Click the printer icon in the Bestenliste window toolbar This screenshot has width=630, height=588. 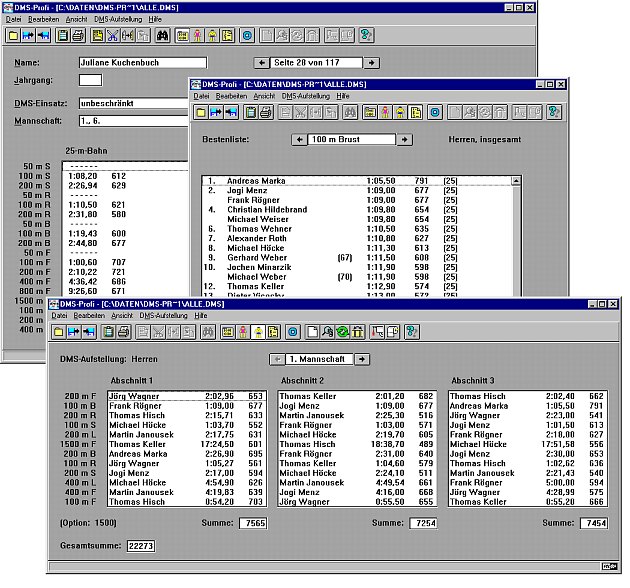click(266, 112)
